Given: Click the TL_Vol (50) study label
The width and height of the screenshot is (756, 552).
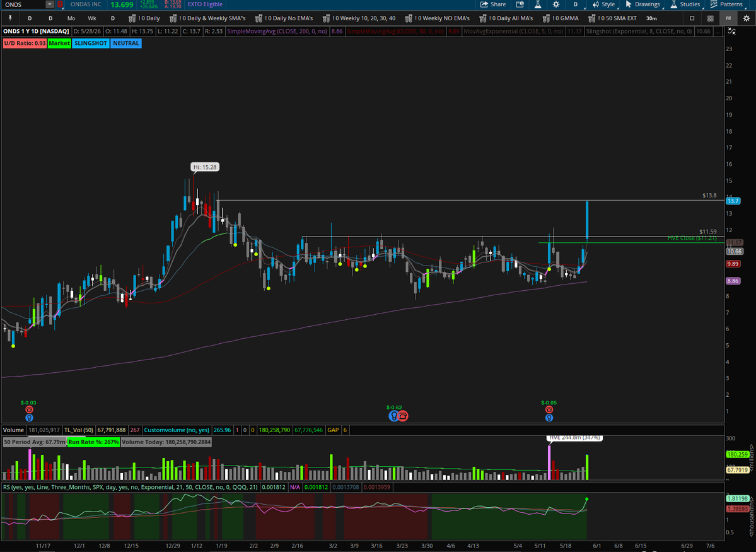Looking at the screenshot, I should tap(79, 430).
